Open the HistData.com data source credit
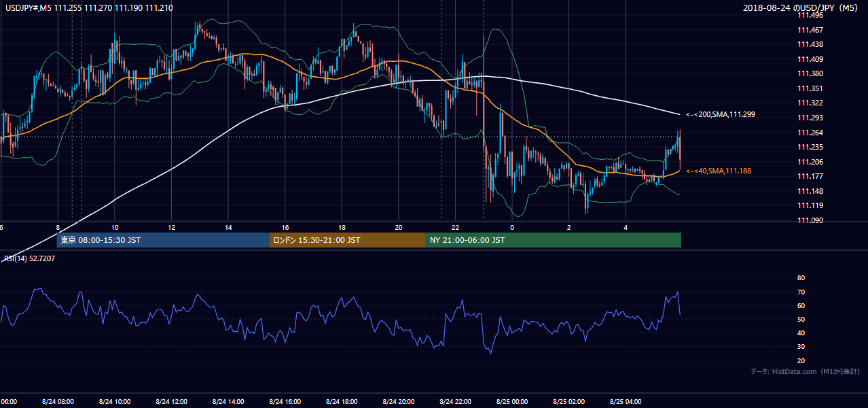This screenshot has width=868, height=408. point(806,371)
